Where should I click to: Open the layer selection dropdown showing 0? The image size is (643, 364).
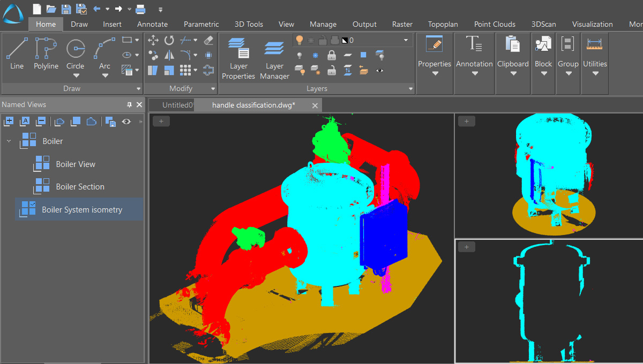click(x=406, y=40)
